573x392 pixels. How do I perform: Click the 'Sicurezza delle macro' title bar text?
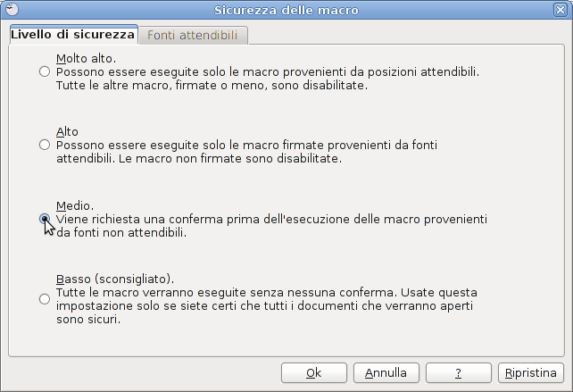(286, 10)
